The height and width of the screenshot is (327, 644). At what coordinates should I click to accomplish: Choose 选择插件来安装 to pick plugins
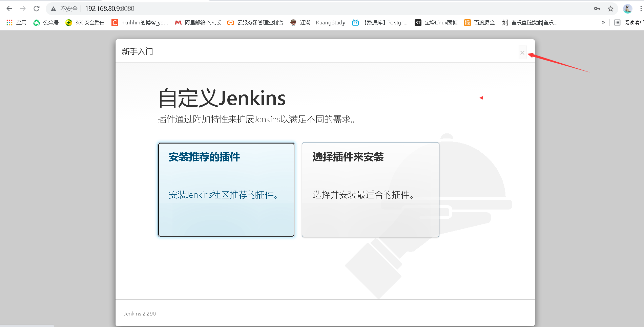370,190
